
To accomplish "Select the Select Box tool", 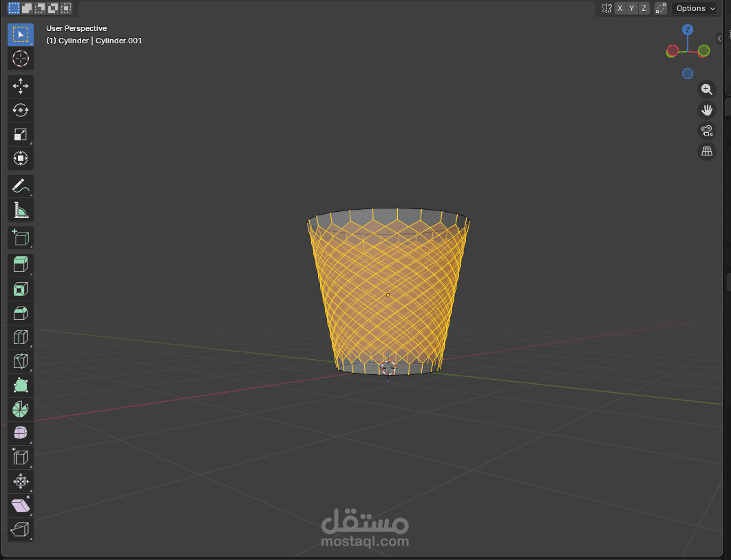I will coord(21,34).
